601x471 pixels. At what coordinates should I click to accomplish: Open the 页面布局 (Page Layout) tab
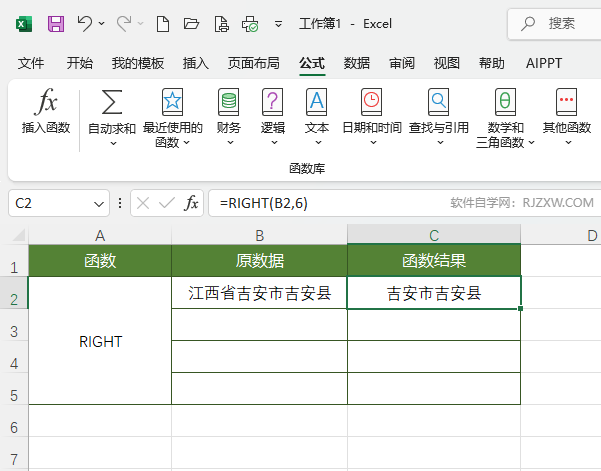[x=254, y=63]
